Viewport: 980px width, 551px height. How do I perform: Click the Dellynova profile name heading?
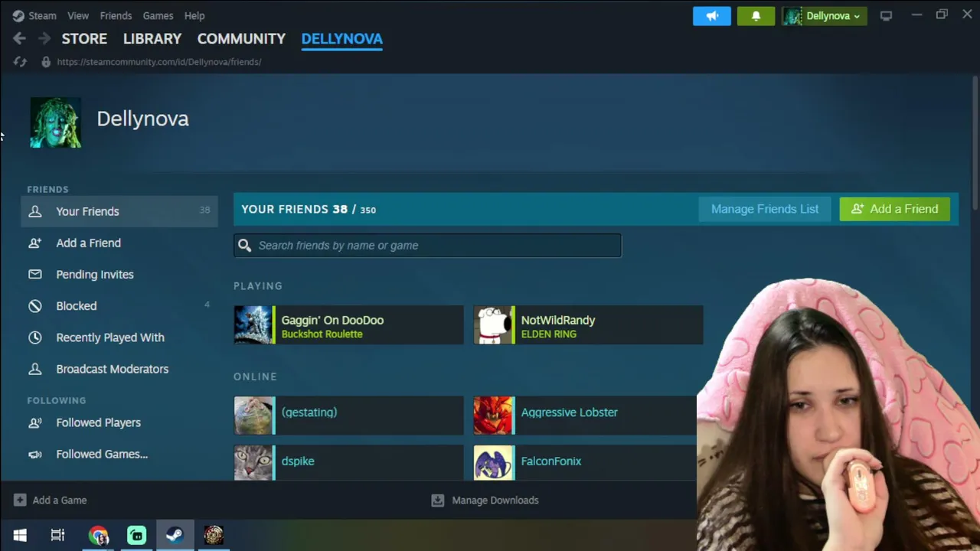142,119
